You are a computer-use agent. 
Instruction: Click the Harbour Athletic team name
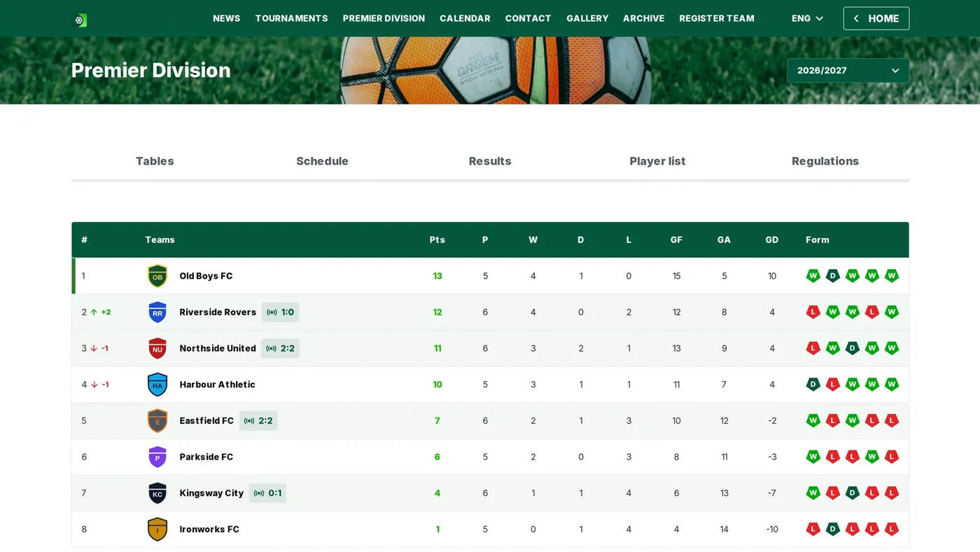coord(218,385)
